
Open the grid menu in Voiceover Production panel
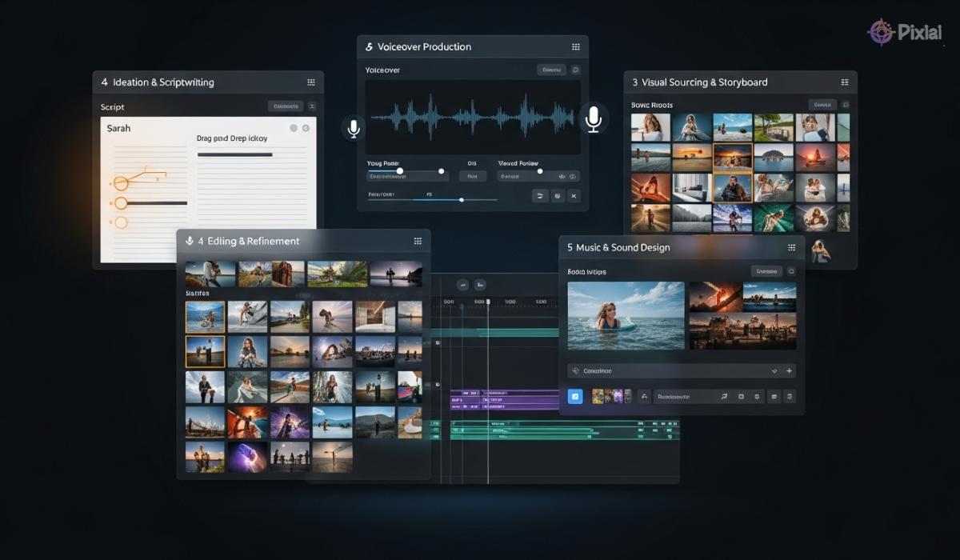(x=575, y=47)
